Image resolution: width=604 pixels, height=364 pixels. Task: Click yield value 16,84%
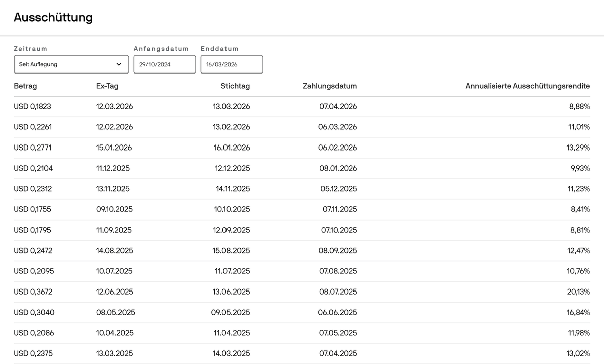(x=578, y=313)
